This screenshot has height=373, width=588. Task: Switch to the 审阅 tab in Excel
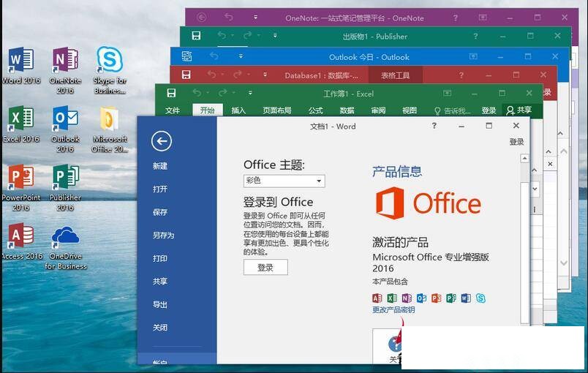378,110
